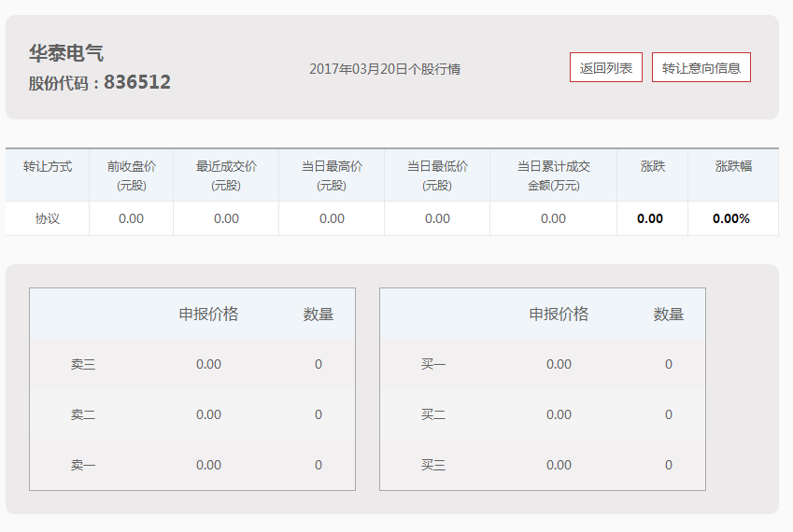Click the 买三 buy order row
The width and height of the screenshot is (793, 532).
pyautogui.click(x=543, y=465)
